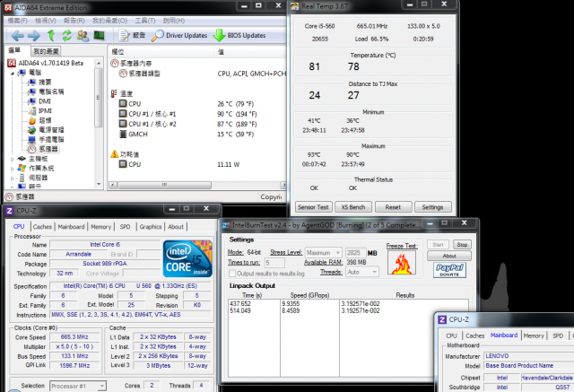Click the Times to run field in IntelBurnTest
Screen dimensions: 574x392
[x=274, y=263]
